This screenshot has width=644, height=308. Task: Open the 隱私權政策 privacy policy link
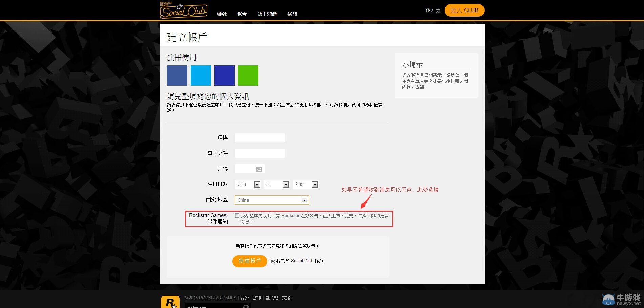click(304, 246)
